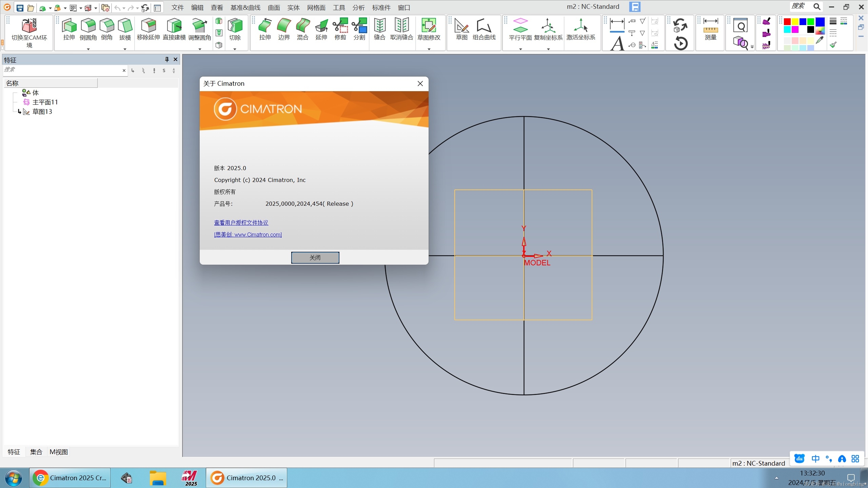Open the 分析 menu
The image size is (868, 488).
click(x=359, y=7)
